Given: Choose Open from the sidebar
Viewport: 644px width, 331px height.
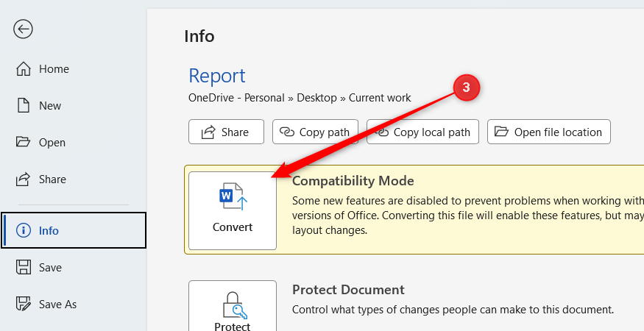Looking at the screenshot, I should coord(73,143).
